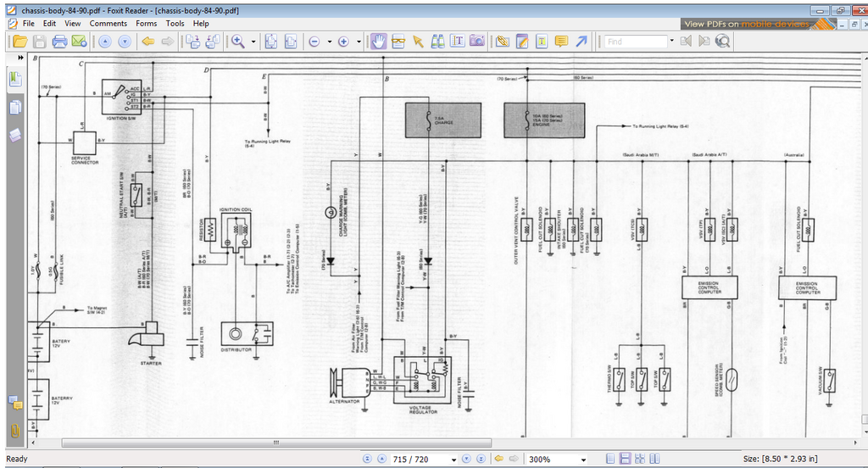Click the Print icon in toolbar
Screen dimensions: 868x468
tap(59, 41)
